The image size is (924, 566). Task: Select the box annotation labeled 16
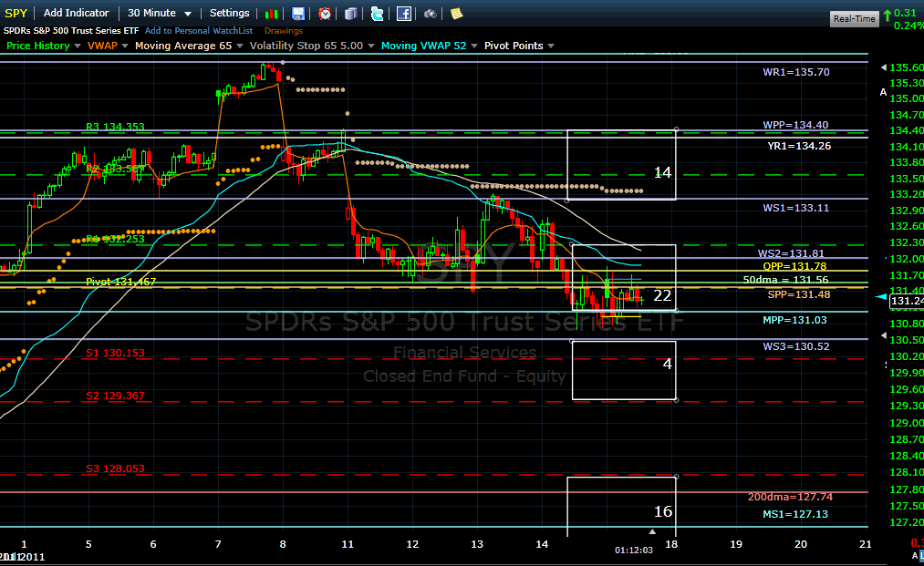click(x=621, y=507)
